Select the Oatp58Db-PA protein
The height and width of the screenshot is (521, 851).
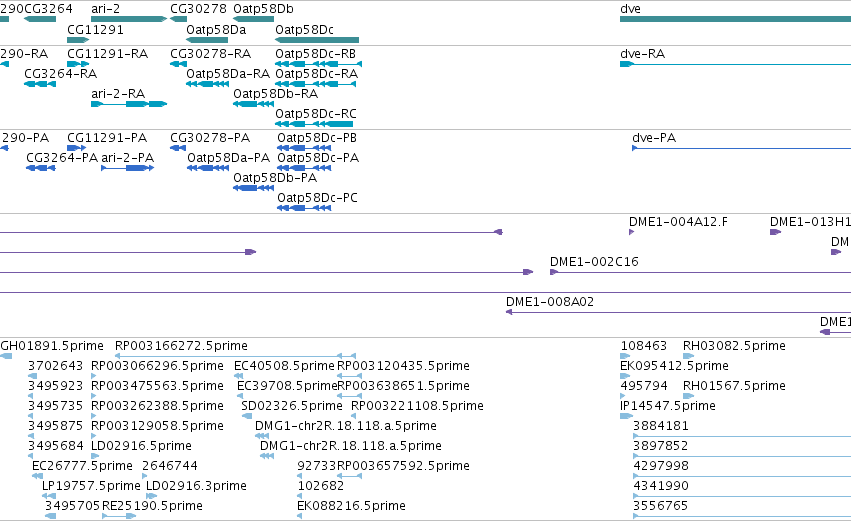[x=275, y=178]
